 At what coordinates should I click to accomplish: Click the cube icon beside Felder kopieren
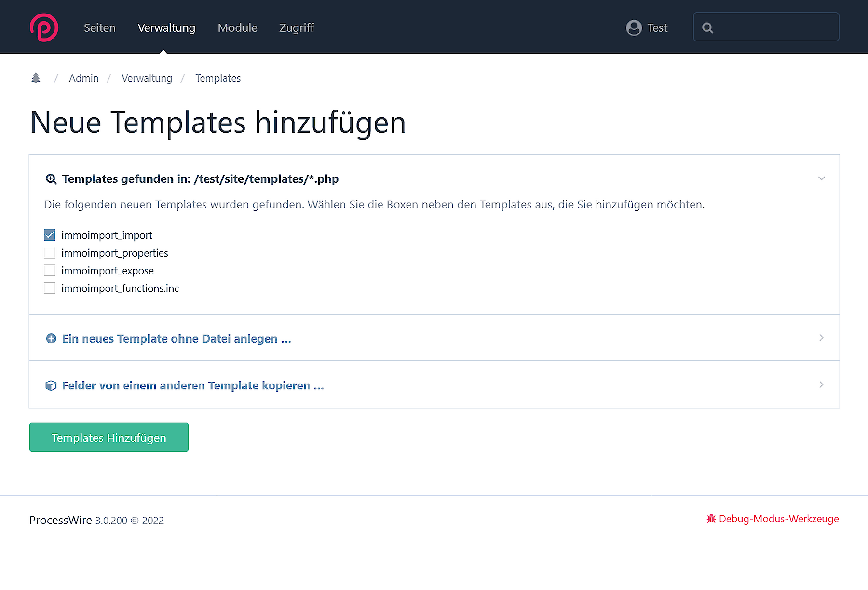coord(51,385)
